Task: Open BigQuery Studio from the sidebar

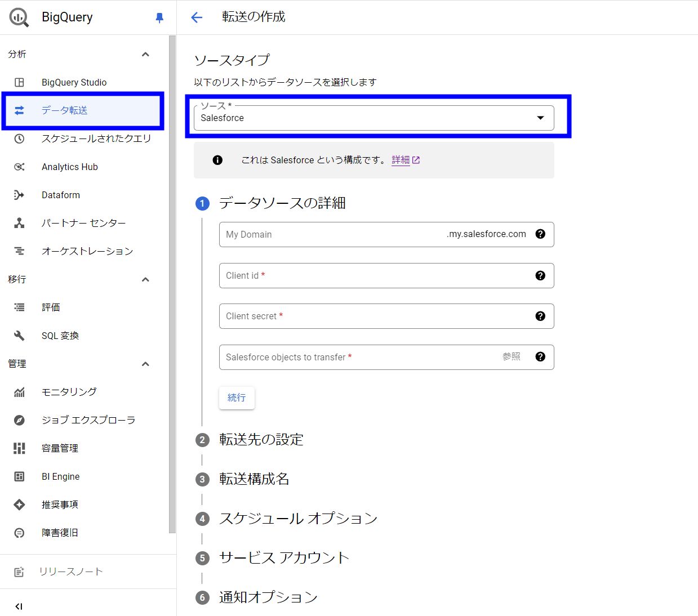Action: click(74, 83)
